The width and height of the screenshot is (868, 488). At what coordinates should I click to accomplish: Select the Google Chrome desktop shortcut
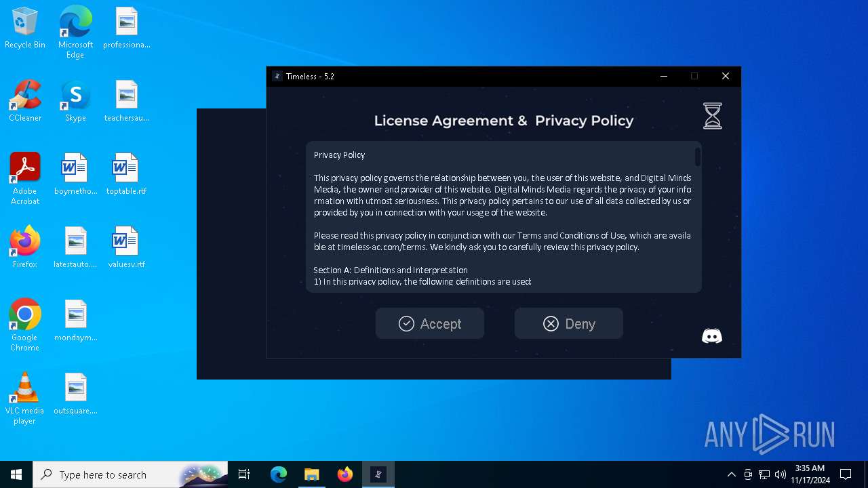(25, 325)
